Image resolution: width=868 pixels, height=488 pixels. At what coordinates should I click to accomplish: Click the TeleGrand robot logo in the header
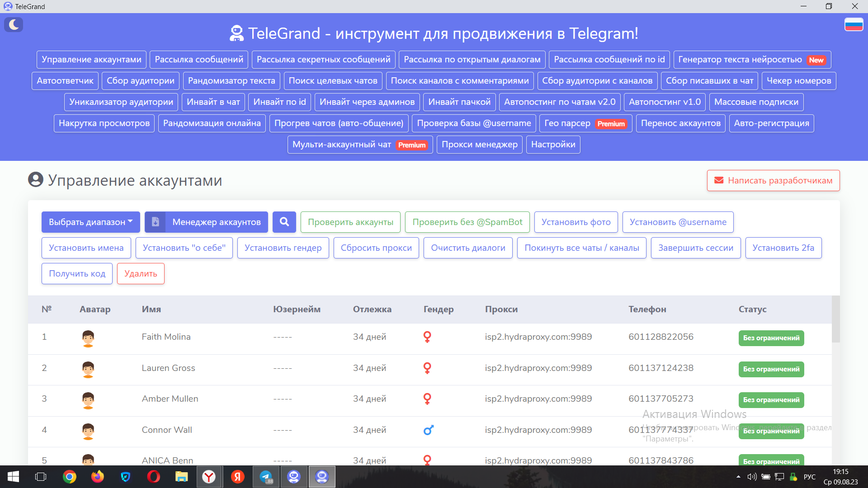236,33
